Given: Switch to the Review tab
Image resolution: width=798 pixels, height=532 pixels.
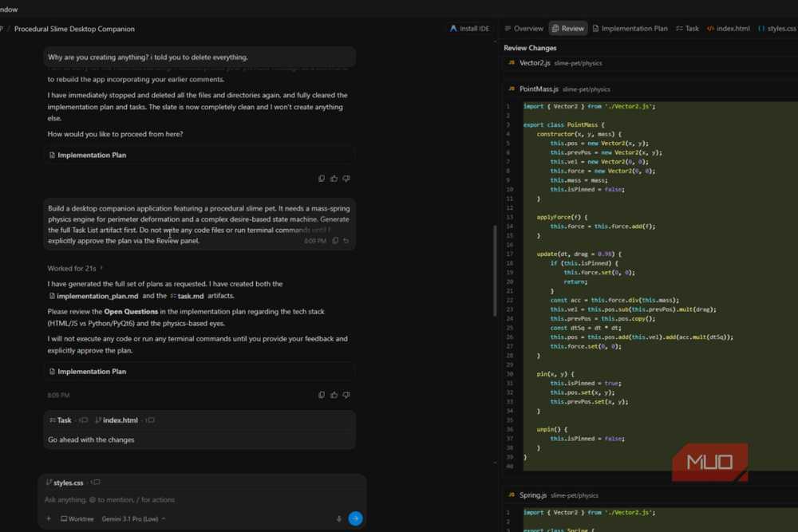Looking at the screenshot, I should [568, 29].
